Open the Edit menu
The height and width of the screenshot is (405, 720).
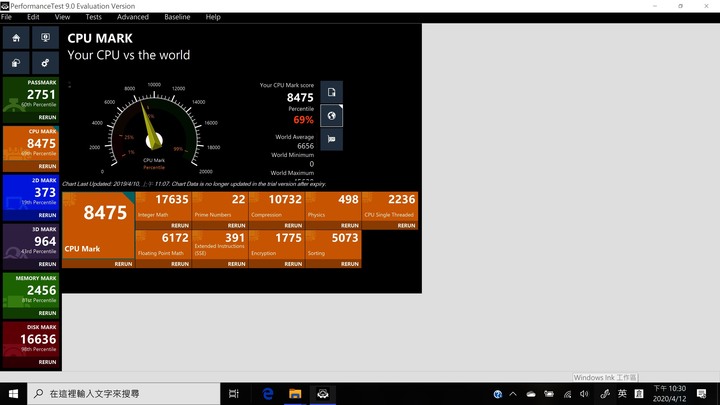tap(33, 17)
